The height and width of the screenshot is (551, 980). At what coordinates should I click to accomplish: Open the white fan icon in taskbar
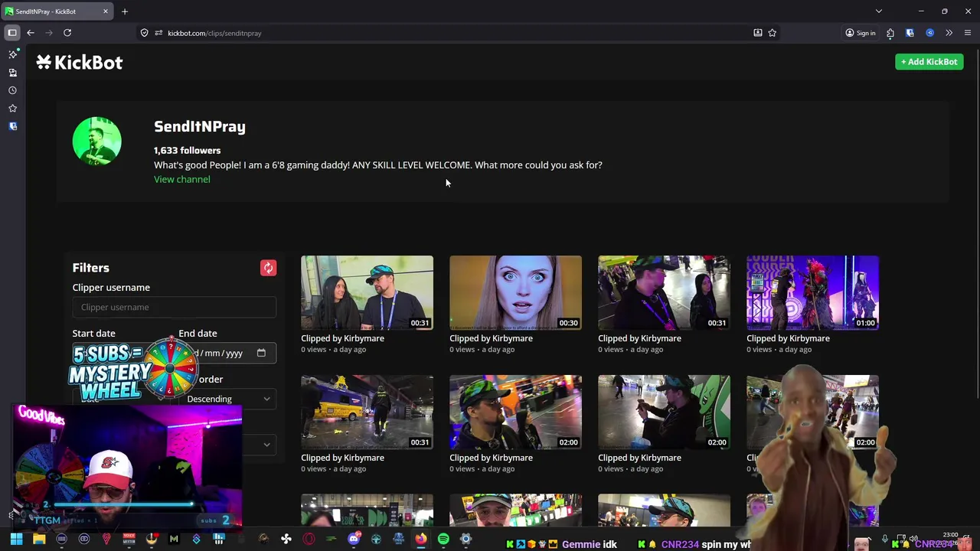[286, 540]
